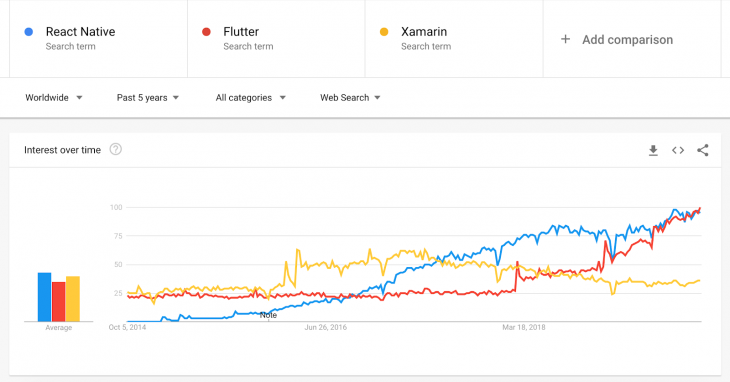Screen dimensions: 730x382
Task: Download the interest over time CSV
Action: tap(653, 150)
